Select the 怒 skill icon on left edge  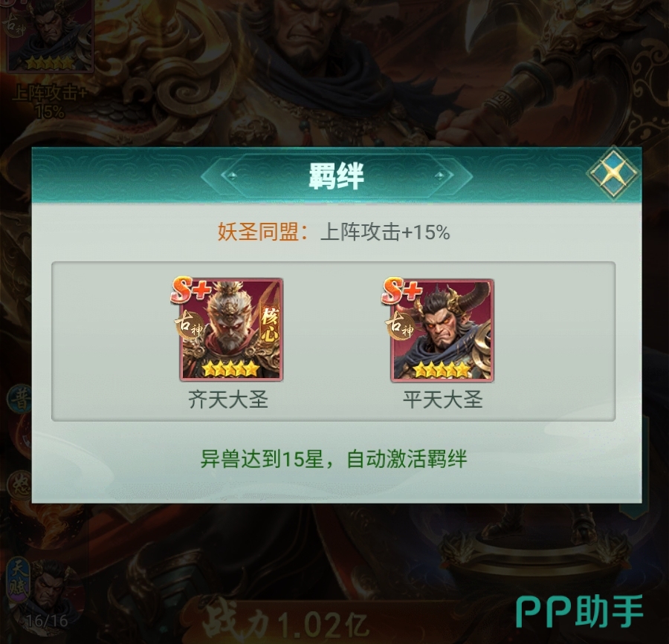(21, 485)
